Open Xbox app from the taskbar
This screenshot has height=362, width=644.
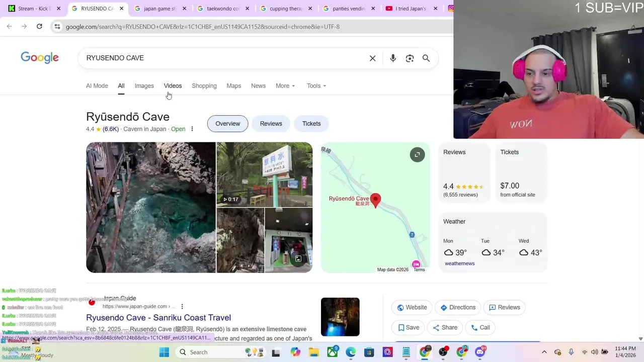(x=333, y=352)
